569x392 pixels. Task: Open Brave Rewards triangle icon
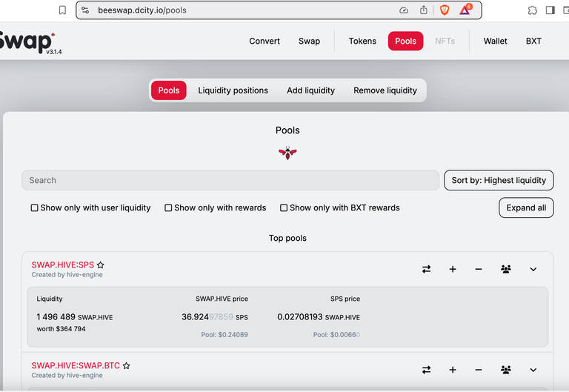(x=465, y=10)
